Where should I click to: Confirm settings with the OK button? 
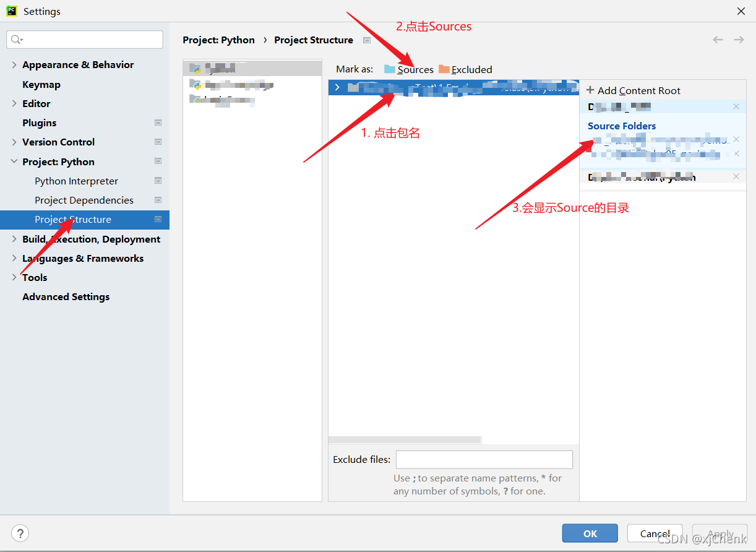pos(590,533)
